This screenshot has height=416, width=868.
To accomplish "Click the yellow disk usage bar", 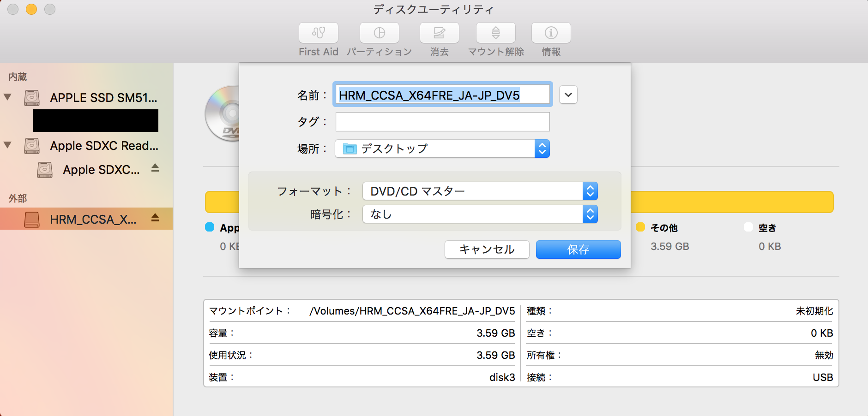I will [x=731, y=202].
